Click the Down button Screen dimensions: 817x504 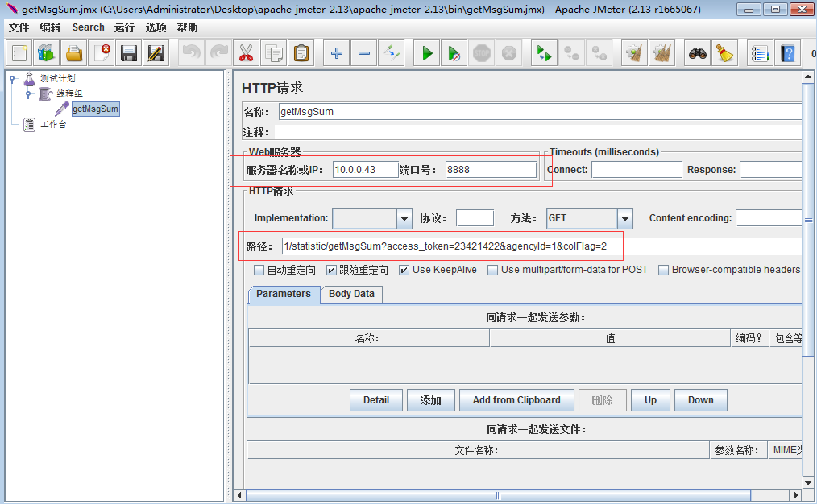[x=701, y=400]
